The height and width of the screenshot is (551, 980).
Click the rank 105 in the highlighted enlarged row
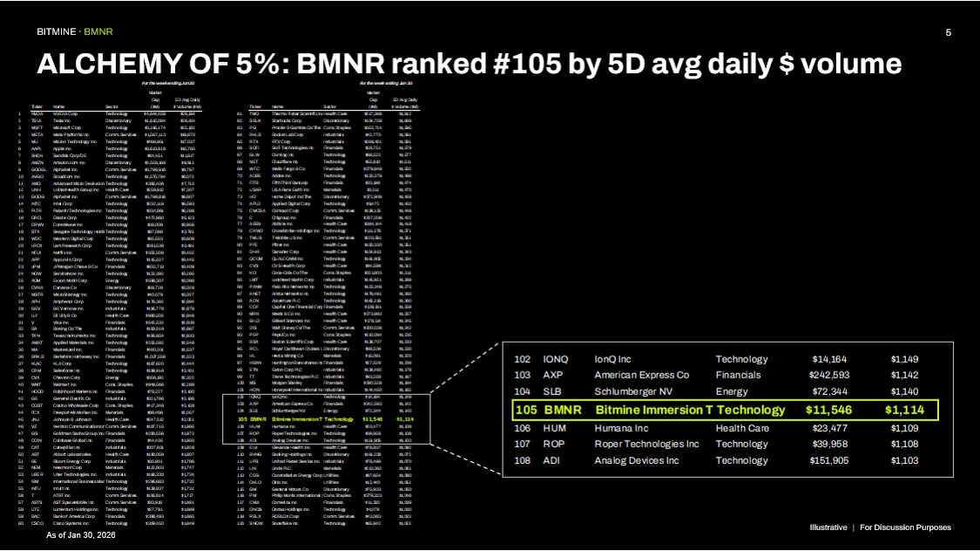pos(525,411)
